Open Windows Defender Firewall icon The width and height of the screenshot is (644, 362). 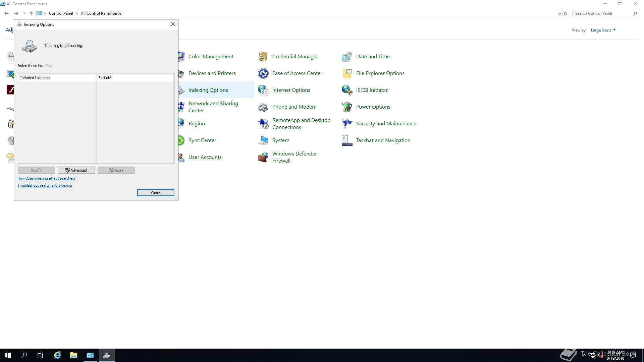coord(263,157)
